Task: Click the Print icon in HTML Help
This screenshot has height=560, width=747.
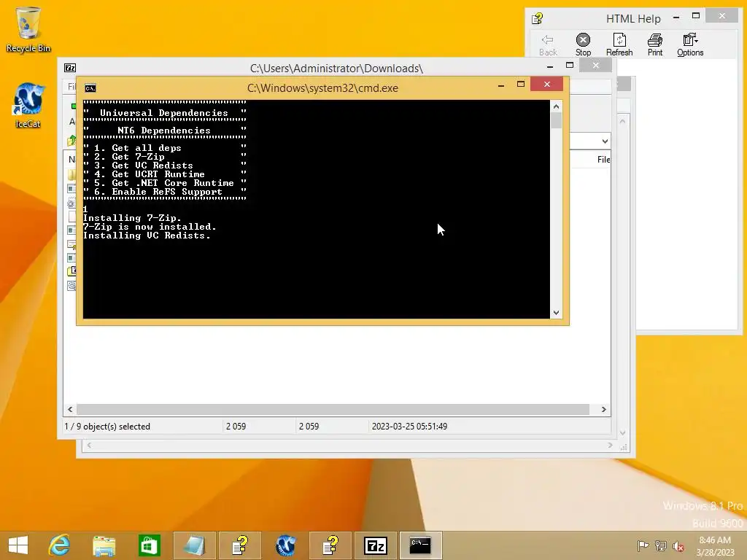Action: [x=655, y=45]
